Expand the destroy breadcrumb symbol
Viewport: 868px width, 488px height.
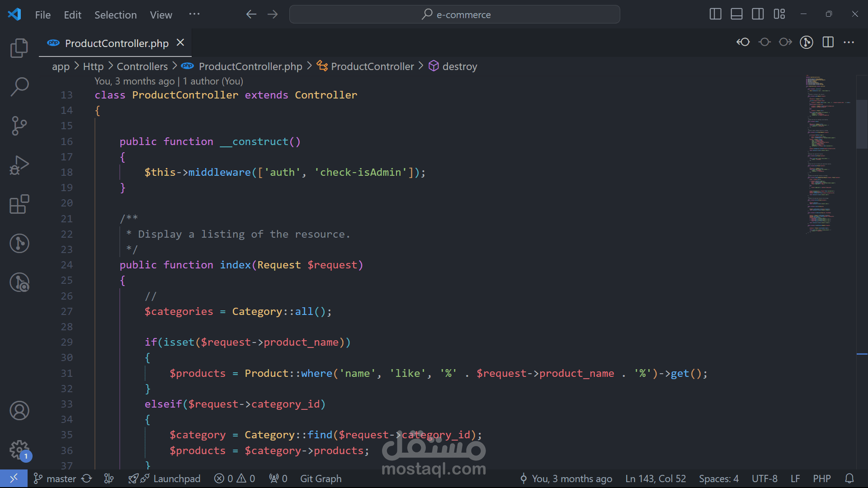(x=459, y=66)
